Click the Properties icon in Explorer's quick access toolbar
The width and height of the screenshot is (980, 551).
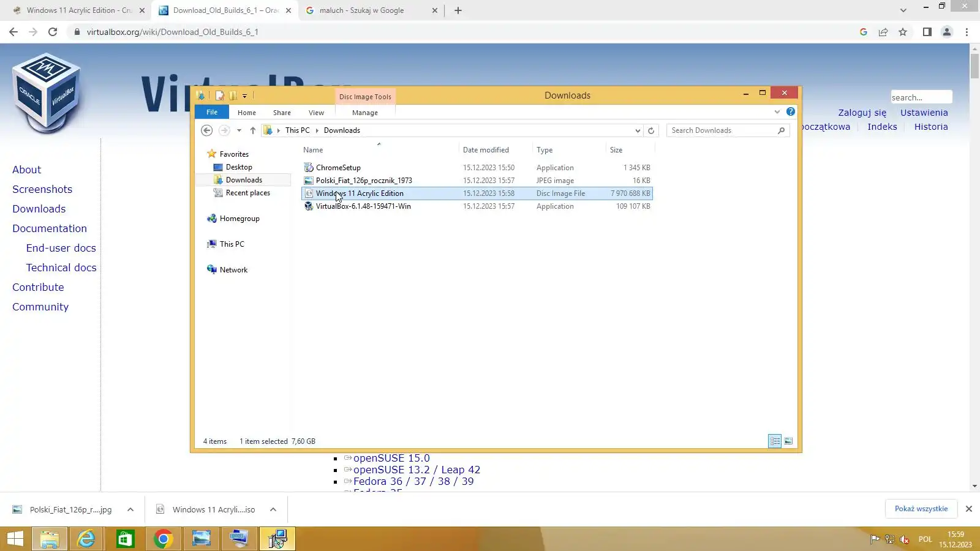point(219,96)
